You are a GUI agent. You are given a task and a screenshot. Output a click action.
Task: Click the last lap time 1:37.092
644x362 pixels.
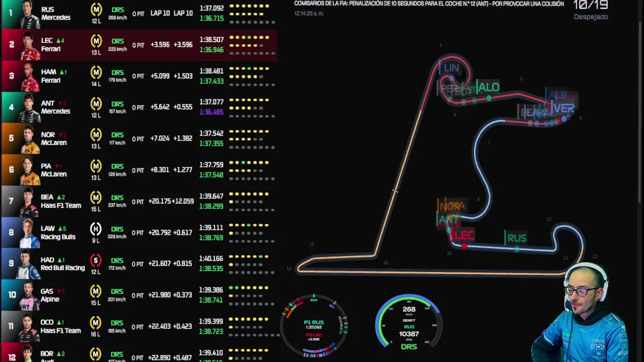(x=211, y=9)
